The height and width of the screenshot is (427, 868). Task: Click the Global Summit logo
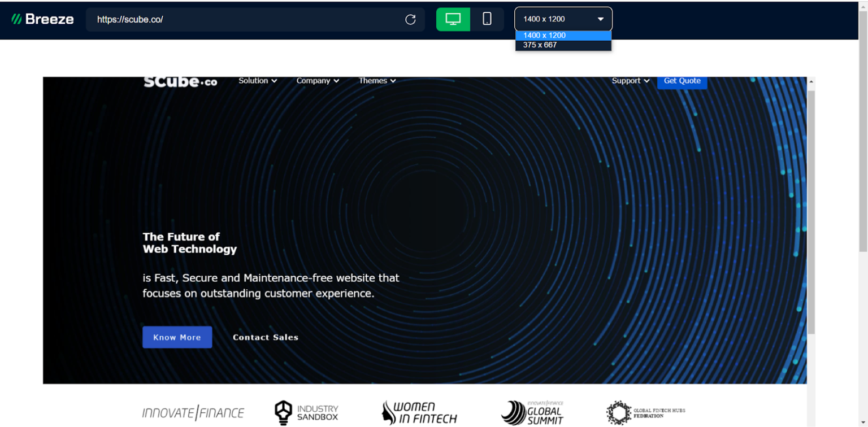point(532,413)
